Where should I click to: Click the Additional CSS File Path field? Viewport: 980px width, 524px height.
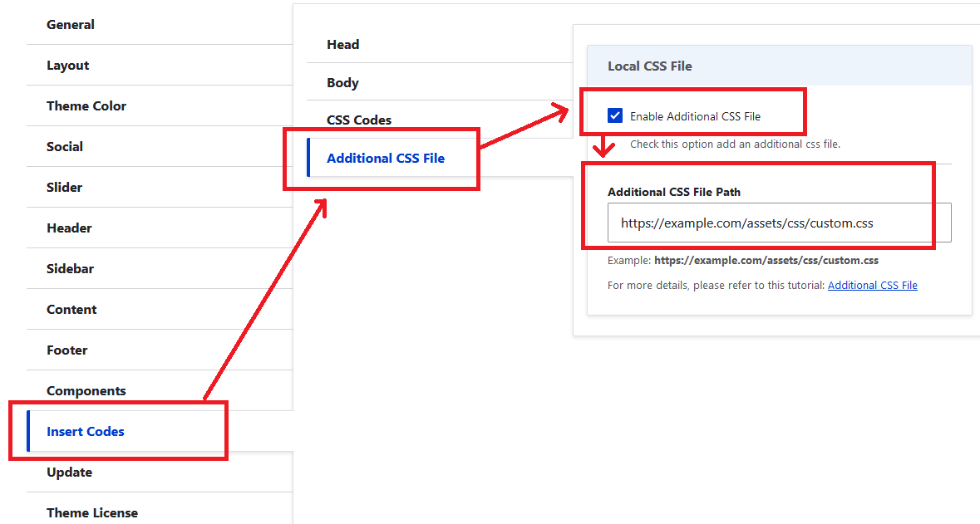(x=779, y=223)
